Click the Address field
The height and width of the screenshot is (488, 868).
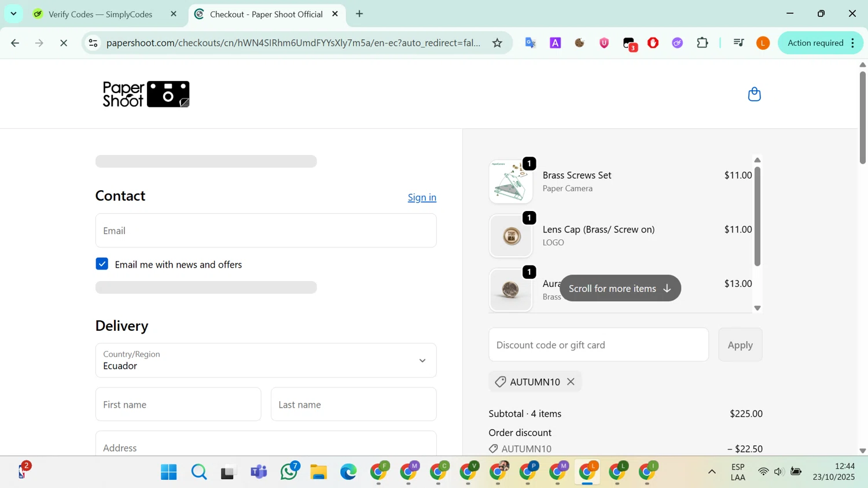point(266,443)
